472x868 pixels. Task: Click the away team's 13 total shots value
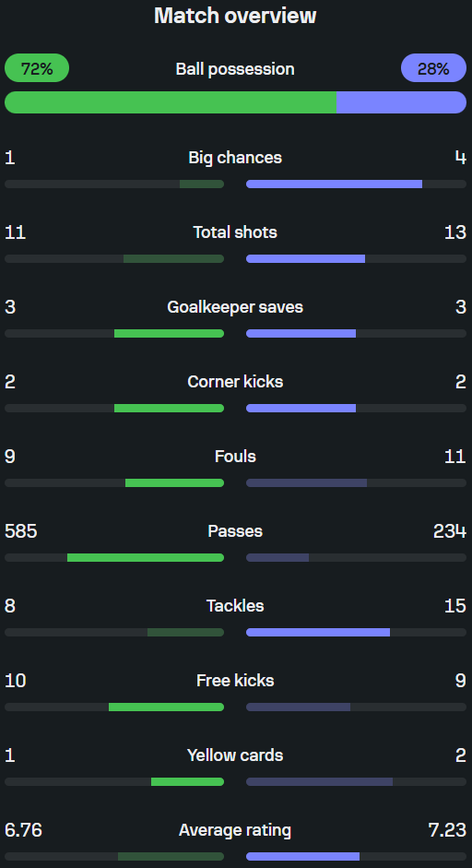[454, 232]
